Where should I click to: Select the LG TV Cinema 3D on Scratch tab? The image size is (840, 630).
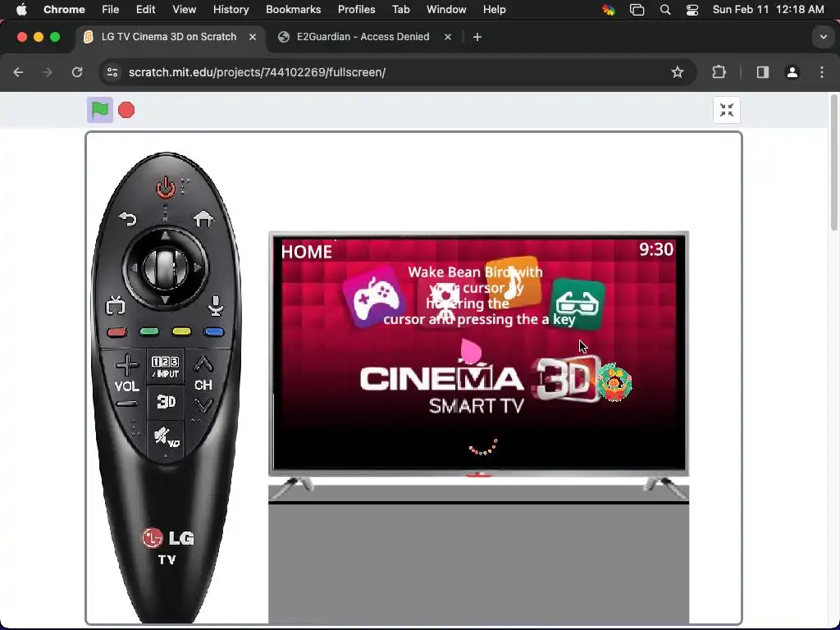pos(169,37)
